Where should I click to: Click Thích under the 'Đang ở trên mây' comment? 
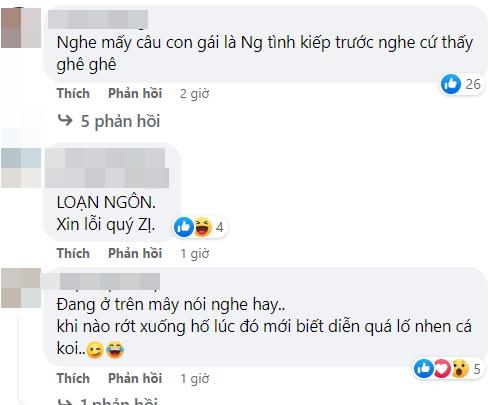[x=73, y=378]
